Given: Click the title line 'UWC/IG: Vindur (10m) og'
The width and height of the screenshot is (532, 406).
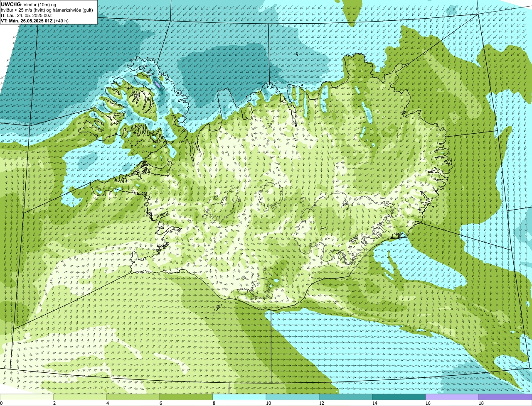Looking at the screenshot, I should (29, 4).
